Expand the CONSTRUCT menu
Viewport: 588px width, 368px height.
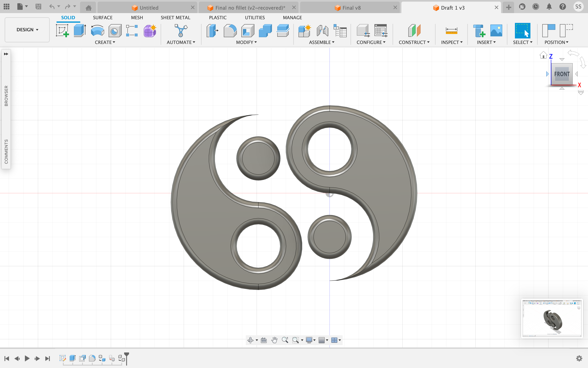coord(414,42)
